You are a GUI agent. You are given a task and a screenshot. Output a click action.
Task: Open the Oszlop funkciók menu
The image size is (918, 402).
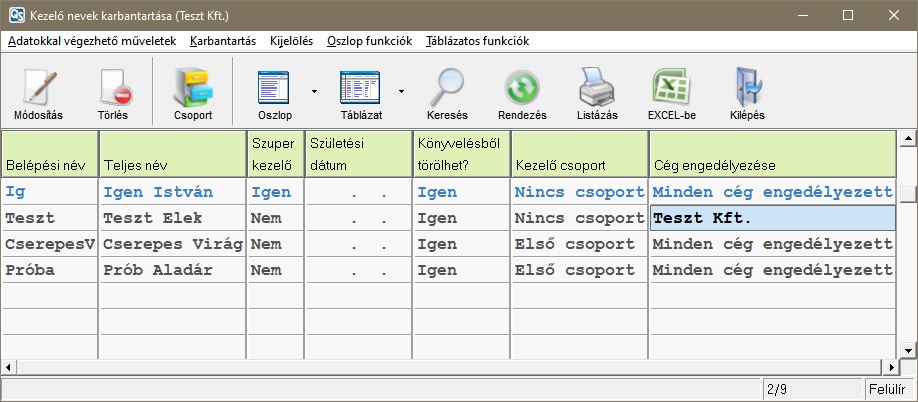[x=371, y=41]
